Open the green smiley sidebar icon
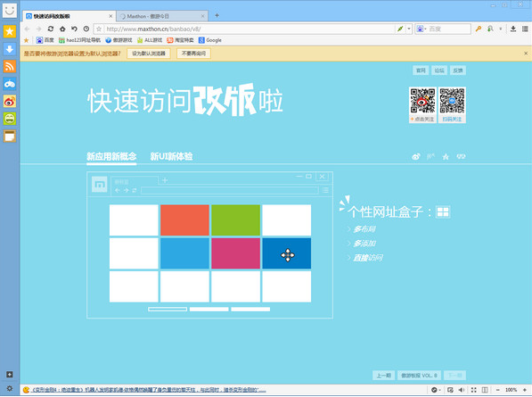This screenshot has width=532, height=397. [10, 119]
